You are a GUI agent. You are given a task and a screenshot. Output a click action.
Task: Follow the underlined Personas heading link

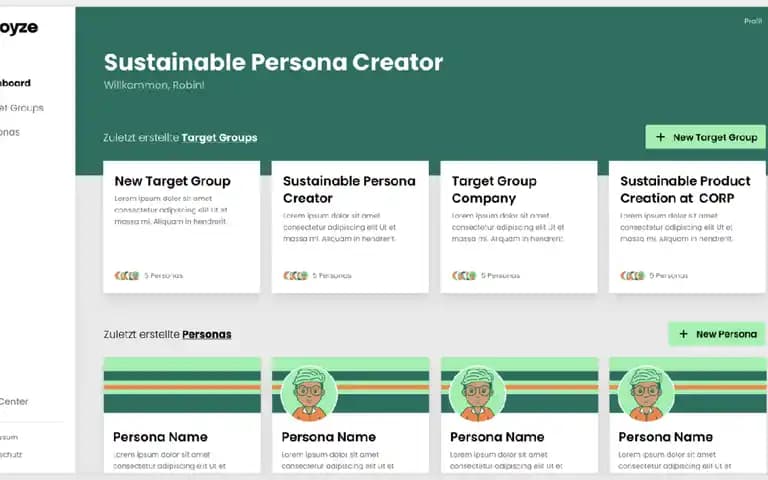(207, 335)
